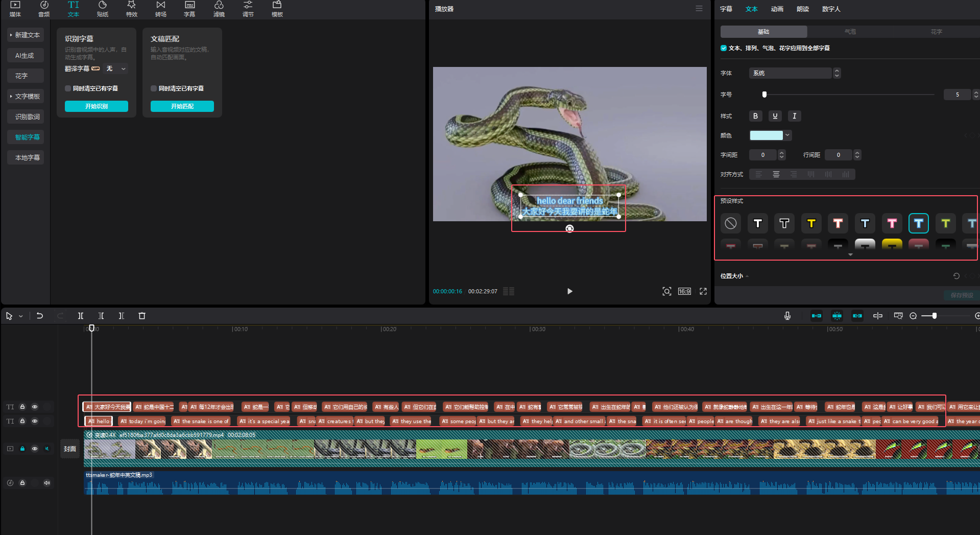This screenshot has width=980, height=535.
Task: Open 本地字幕 in the sidebar
Action: pyautogui.click(x=25, y=157)
